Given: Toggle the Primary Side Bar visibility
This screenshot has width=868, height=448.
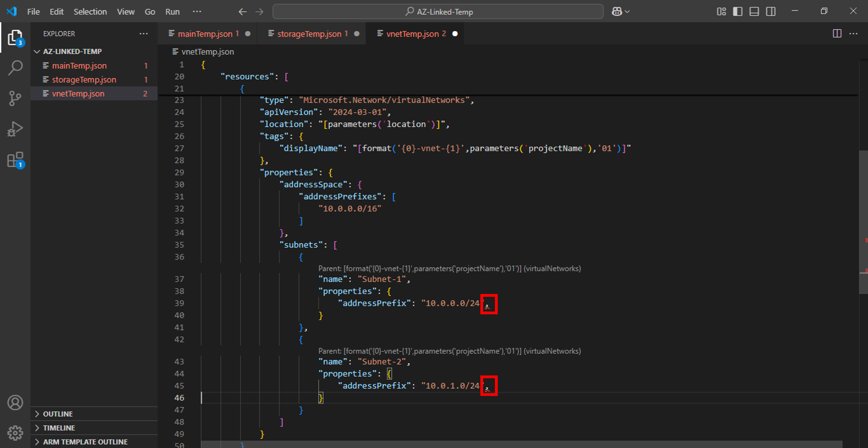Looking at the screenshot, I should 738,11.
